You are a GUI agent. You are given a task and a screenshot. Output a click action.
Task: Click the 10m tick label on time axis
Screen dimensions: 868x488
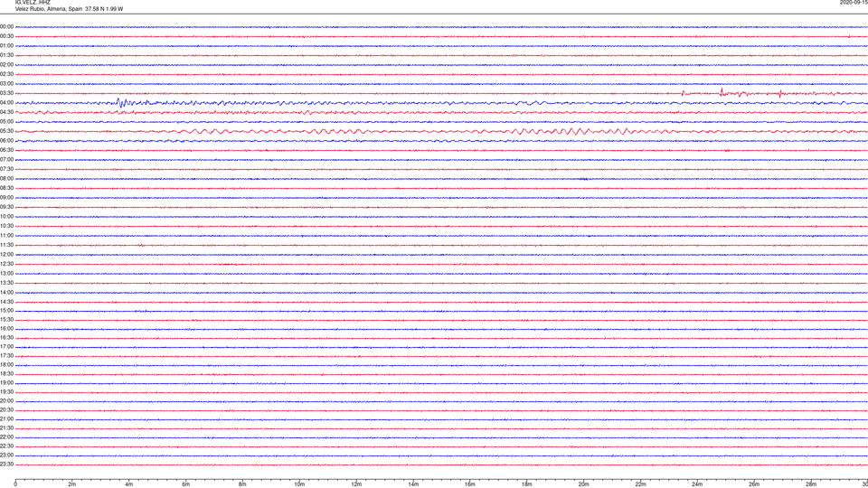click(299, 484)
